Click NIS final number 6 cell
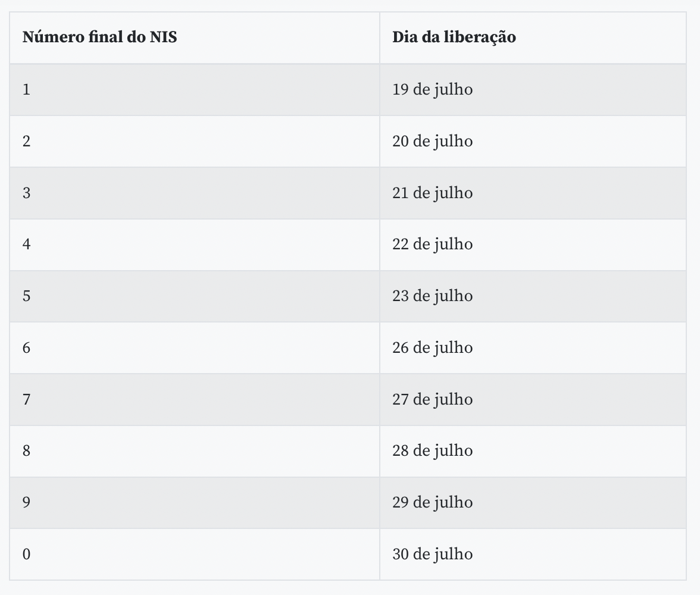This screenshot has width=700, height=595. click(x=26, y=348)
